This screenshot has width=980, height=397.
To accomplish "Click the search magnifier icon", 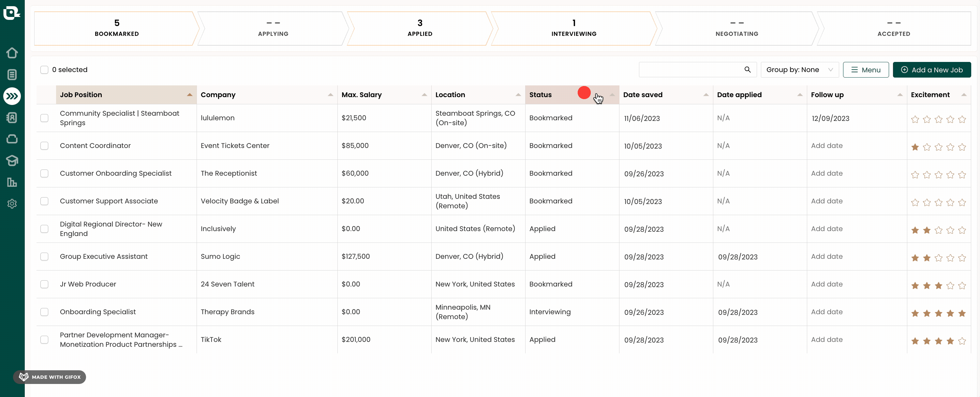I will 747,70.
